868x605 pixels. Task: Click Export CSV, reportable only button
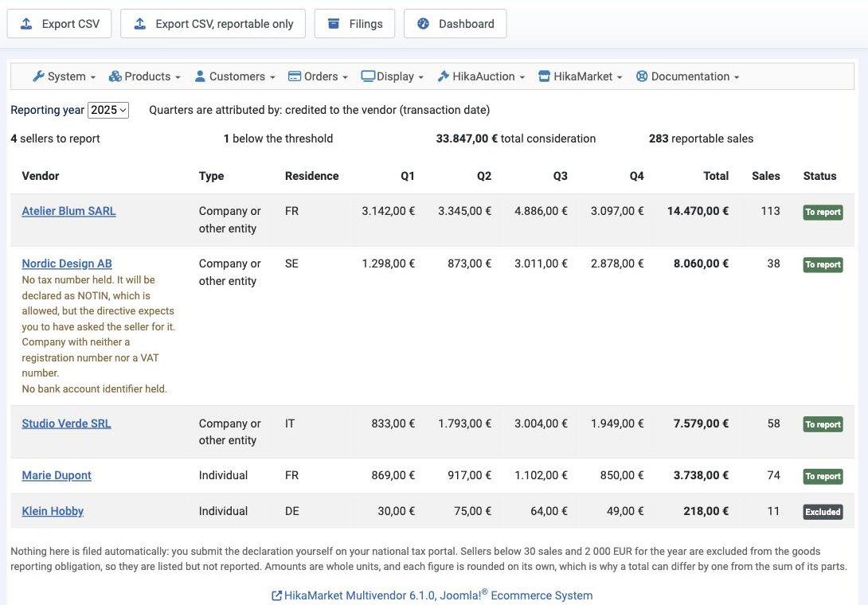(213, 24)
